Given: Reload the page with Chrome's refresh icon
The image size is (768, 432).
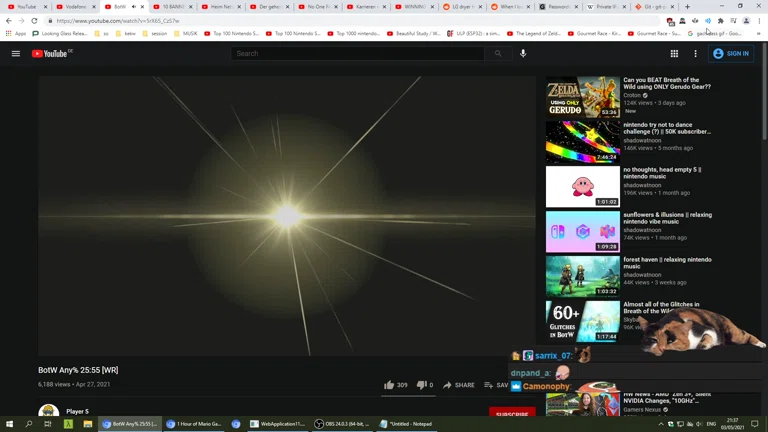Looking at the screenshot, I should (35, 21).
